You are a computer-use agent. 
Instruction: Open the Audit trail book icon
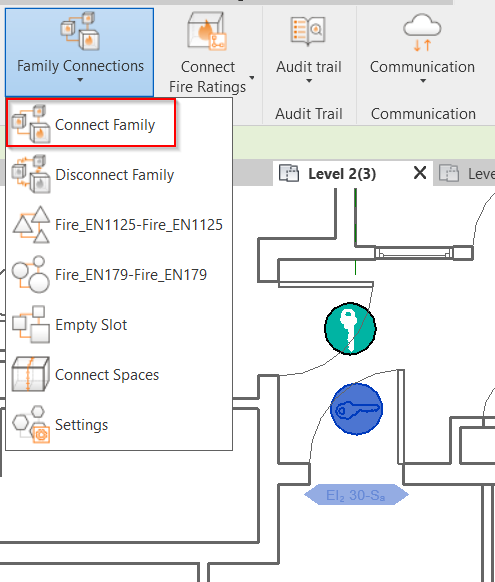(x=308, y=30)
